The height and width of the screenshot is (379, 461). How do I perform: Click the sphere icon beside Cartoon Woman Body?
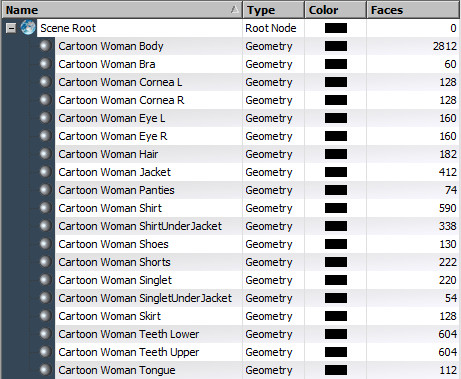[x=45, y=46]
